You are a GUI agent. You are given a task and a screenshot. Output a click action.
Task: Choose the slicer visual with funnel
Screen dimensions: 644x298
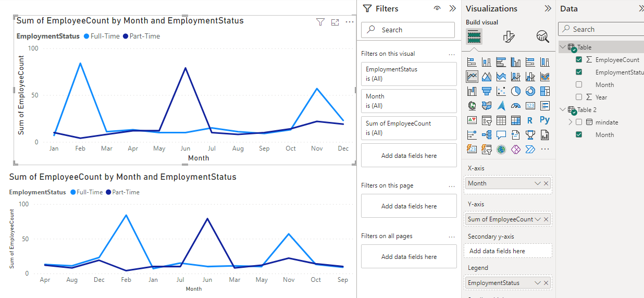[487, 120]
